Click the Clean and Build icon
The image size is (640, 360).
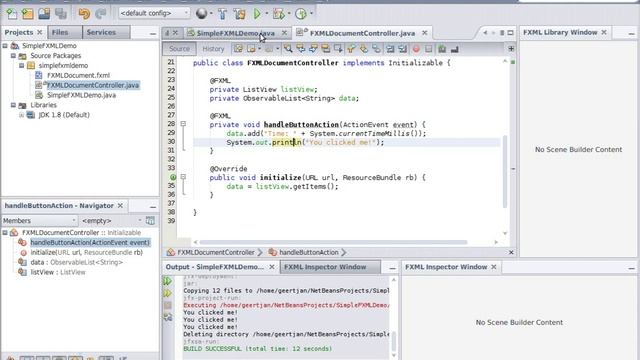pos(240,14)
